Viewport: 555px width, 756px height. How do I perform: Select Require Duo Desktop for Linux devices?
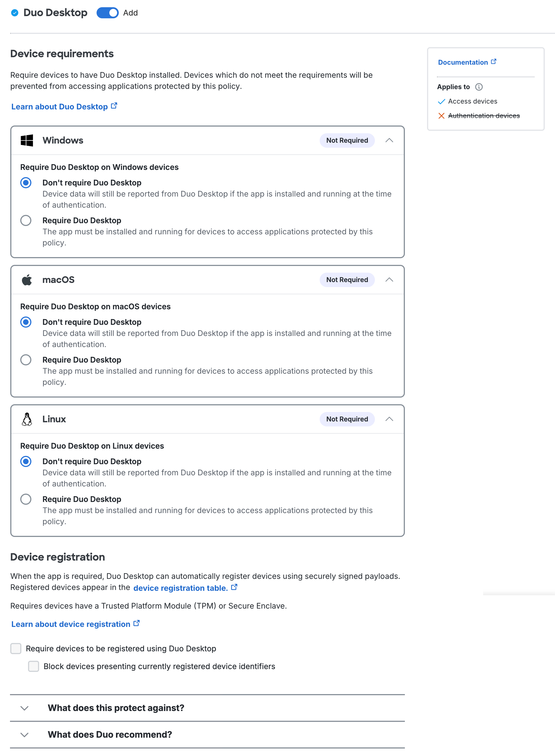[x=26, y=499]
